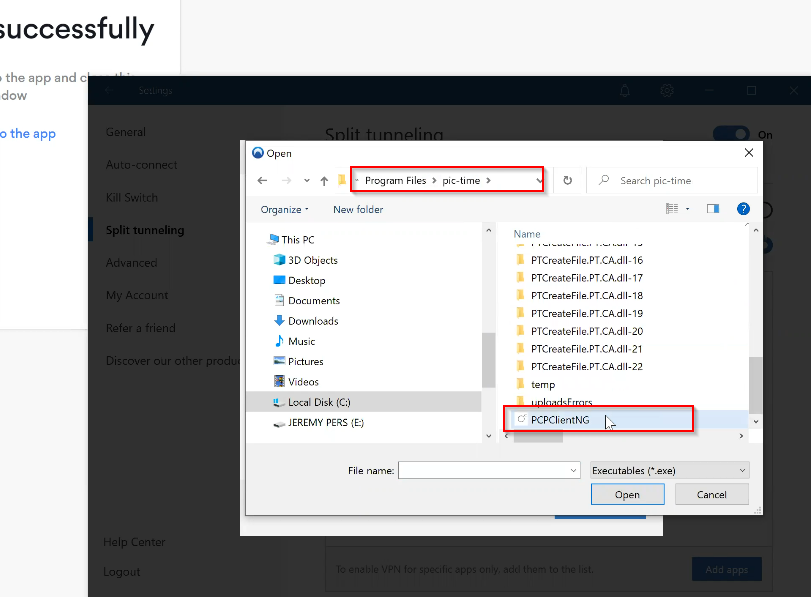Open settings gear in VPN window
Viewport: 811px width, 597px height.
coord(667,91)
